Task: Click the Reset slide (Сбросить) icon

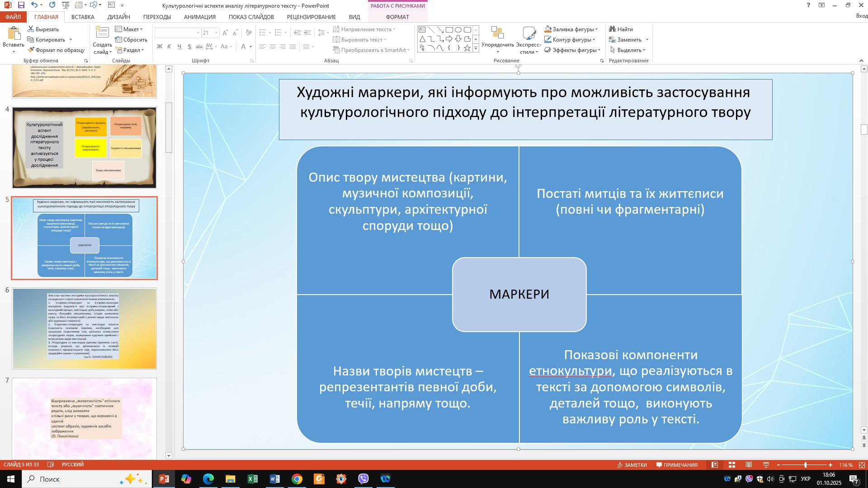Action: [118, 40]
